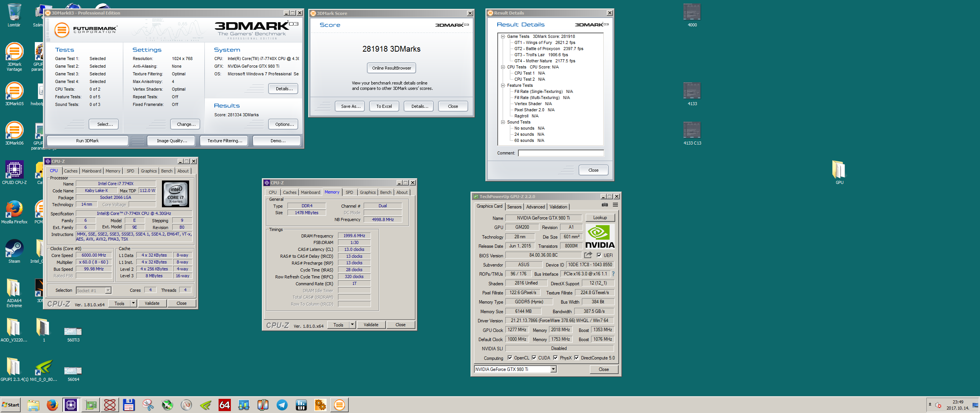Click the Texture Filtering... button
The image size is (980, 413).
(225, 141)
